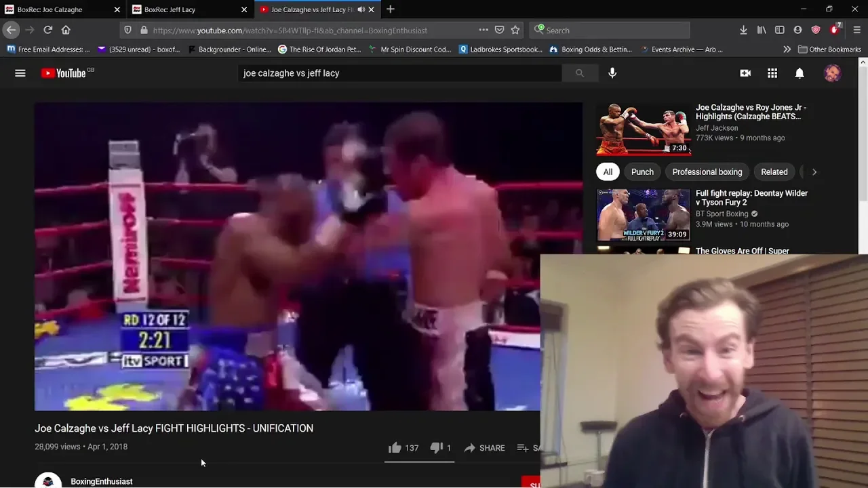The width and height of the screenshot is (868, 488).
Task: Close the YouTube Calzaghe vs Lacy tab
Action: [371, 9]
